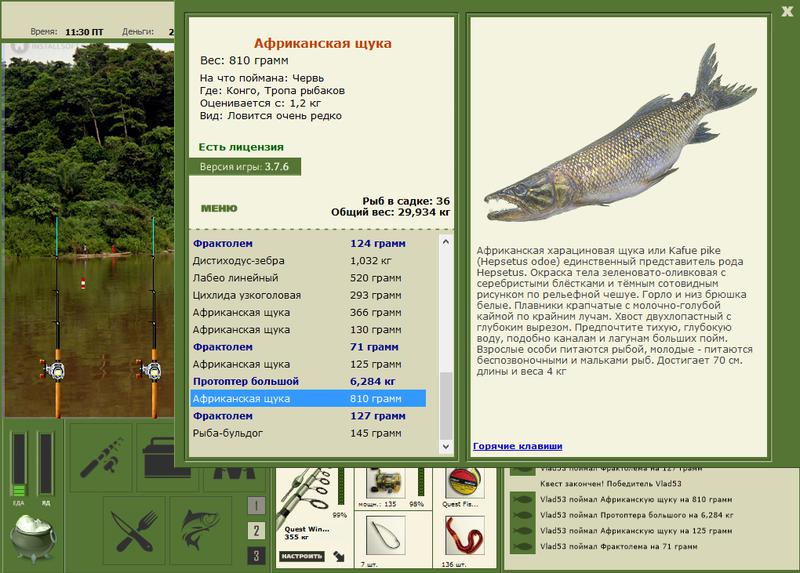Screen dimensions: 800x573
Task: Open the tackle box icon
Action: tap(167, 456)
